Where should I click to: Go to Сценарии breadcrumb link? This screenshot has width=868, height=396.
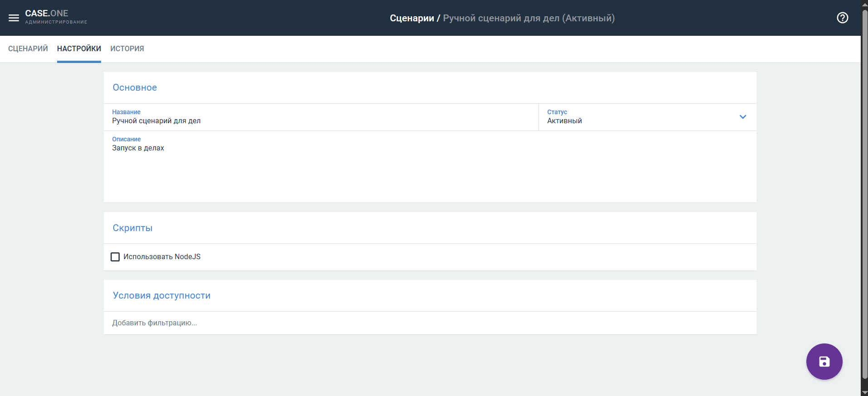click(x=412, y=18)
